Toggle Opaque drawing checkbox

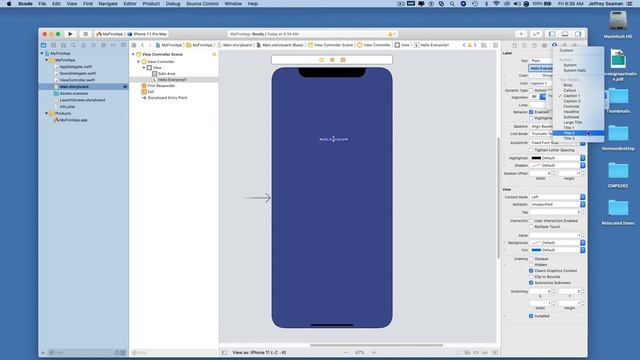point(531,258)
